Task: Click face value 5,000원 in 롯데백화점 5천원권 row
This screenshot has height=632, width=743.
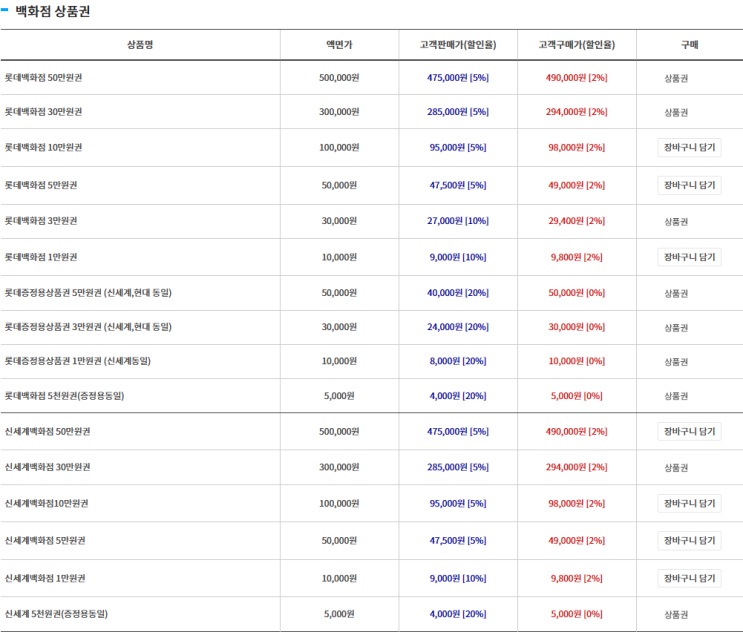Action: (x=339, y=396)
